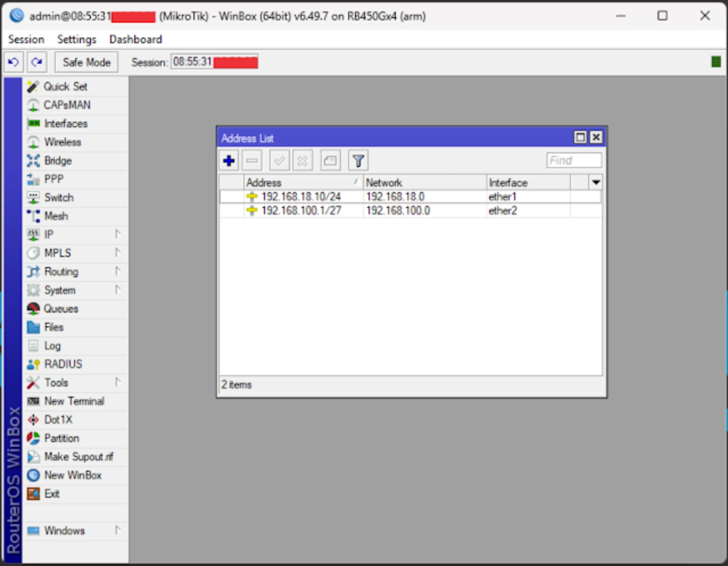The width and height of the screenshot is (728, 566).
Task: Click the green status indicator square
Action: (716, 62)
